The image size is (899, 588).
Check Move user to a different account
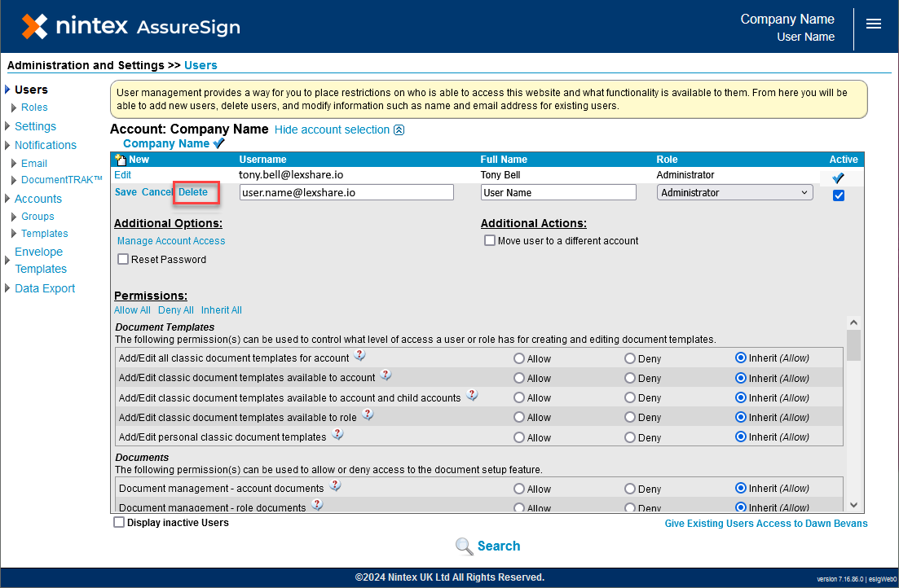490,241
